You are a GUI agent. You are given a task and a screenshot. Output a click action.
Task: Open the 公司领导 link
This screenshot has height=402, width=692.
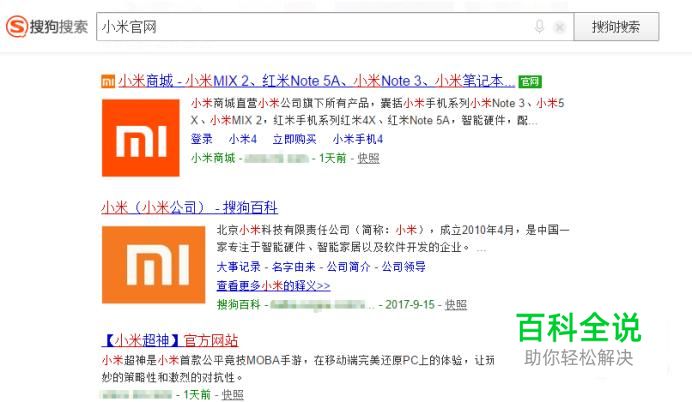403,267
